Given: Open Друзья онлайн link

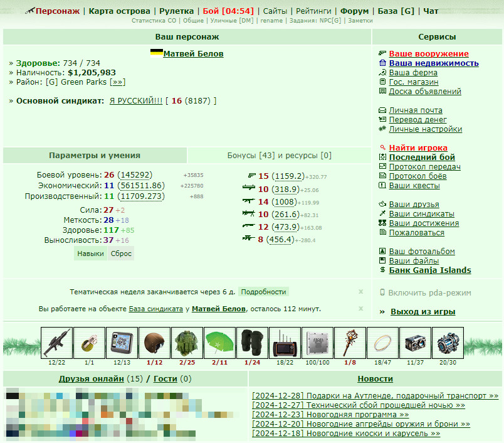Looking at the screenshot, I should pyautogui.click(x=92, y=378).
